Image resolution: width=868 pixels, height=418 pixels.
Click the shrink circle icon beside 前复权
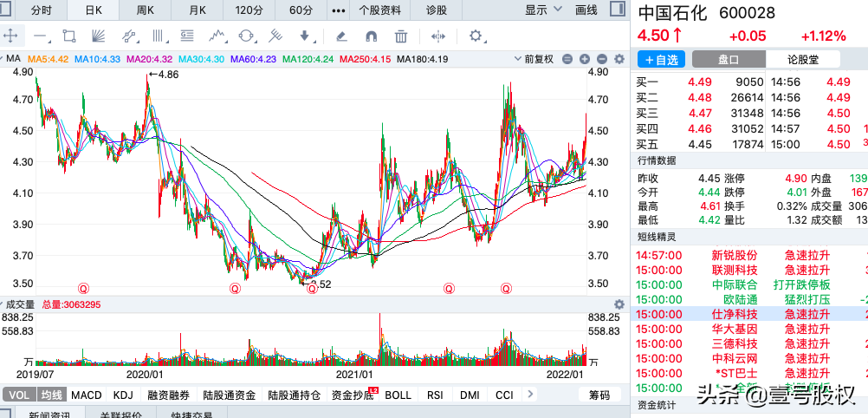[567, 59]
